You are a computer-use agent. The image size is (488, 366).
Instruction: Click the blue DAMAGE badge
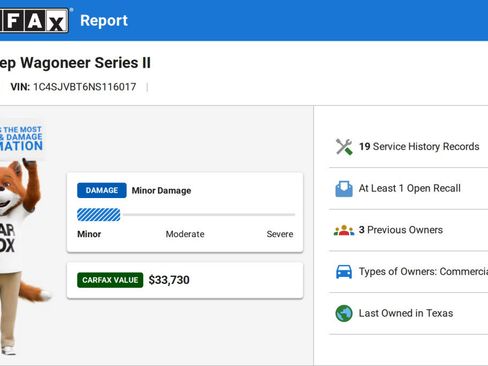pos(102,190)
